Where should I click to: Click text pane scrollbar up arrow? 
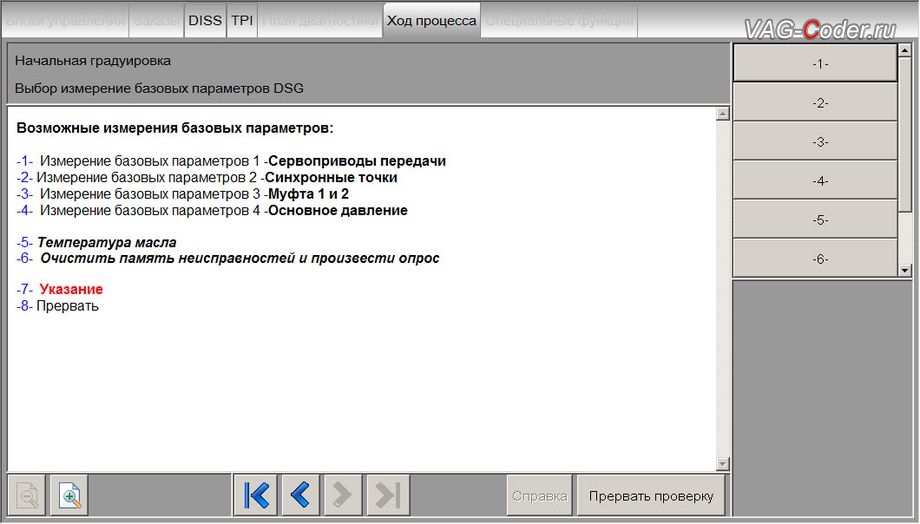coord(722,114)
